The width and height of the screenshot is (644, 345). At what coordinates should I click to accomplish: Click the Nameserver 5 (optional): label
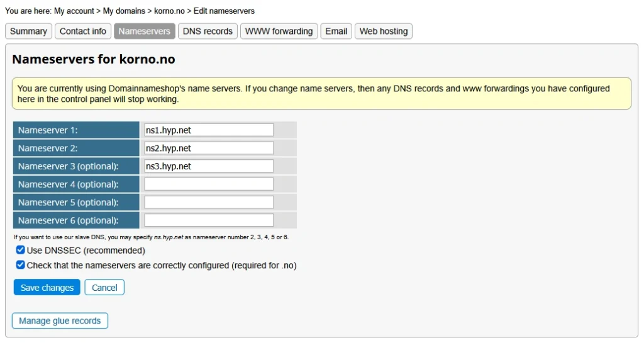pos(68,203)
